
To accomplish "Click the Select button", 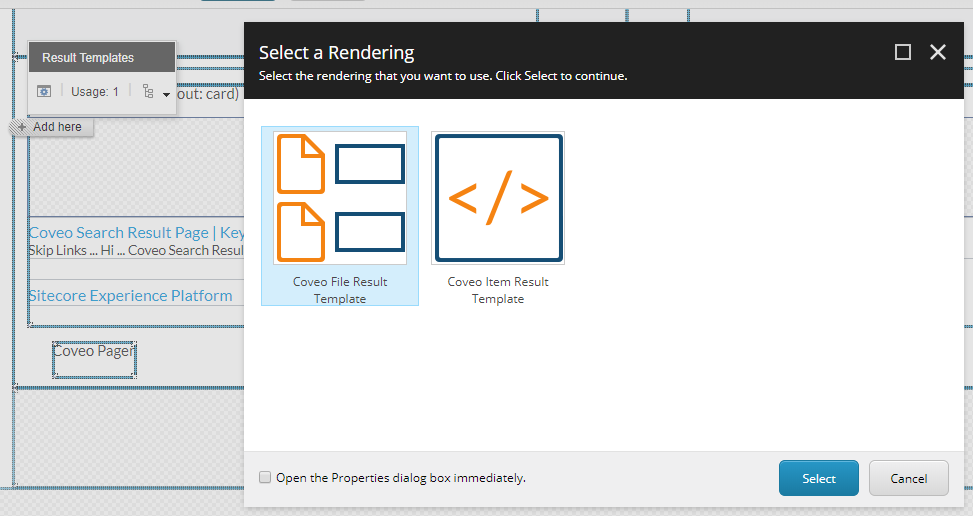I will (x=818, y=478).
